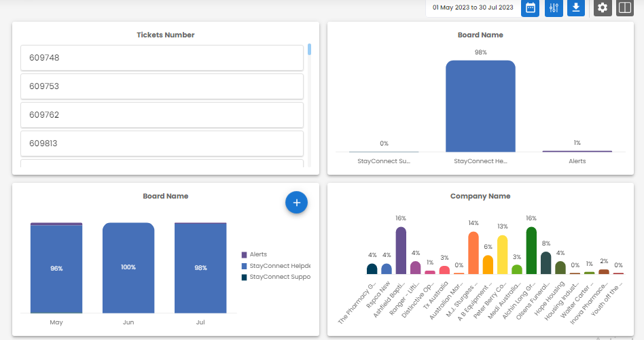
Task: Click the Company Name chart title
Action: [x=480, y=196]
